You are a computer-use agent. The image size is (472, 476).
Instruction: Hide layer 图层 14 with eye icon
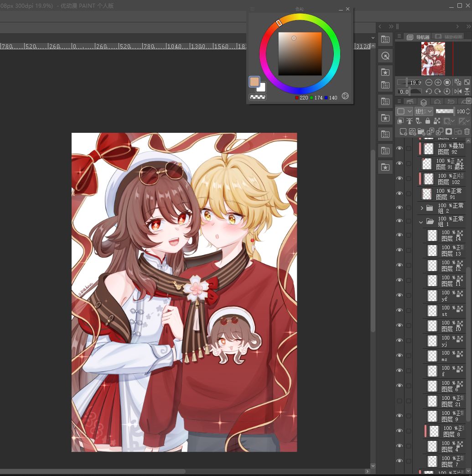click(399, 235)
